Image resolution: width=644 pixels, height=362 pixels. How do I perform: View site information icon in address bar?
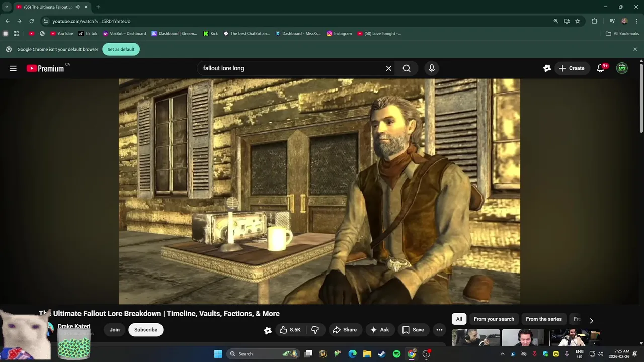click(46, 21)
